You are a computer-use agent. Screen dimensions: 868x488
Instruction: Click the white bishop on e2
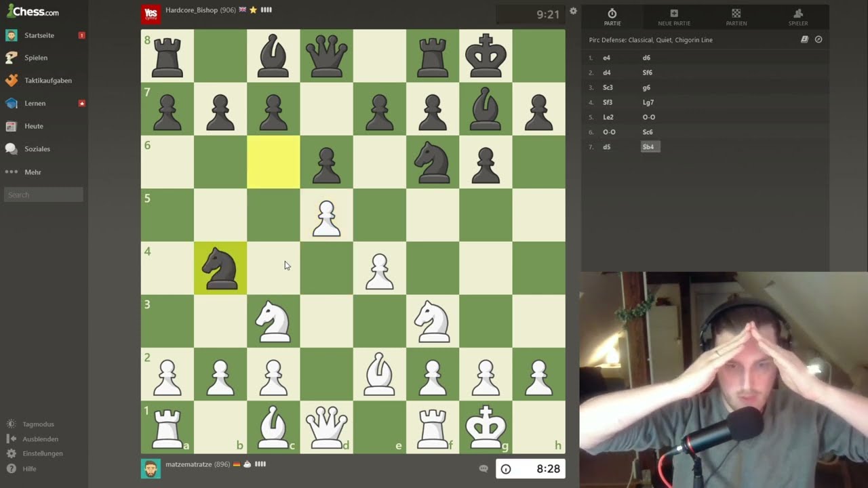point(380,374)
